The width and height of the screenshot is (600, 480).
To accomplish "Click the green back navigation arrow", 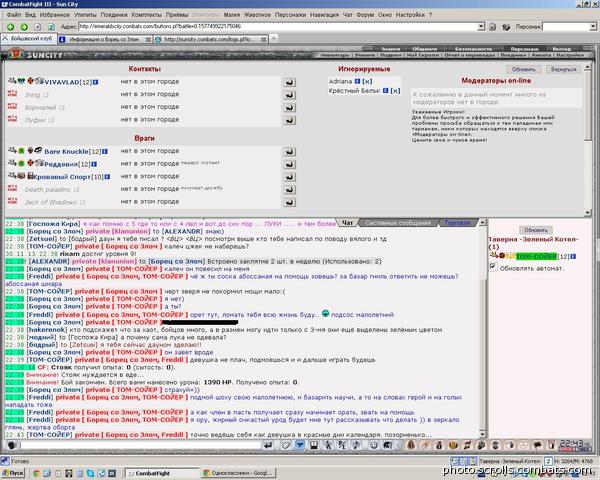I will pyautogui.click(x=11, y=27).
